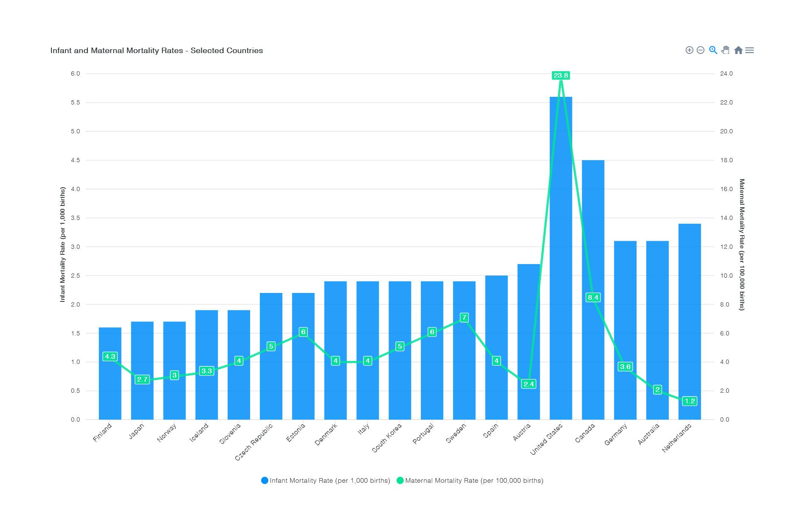Click the green Maternal Mortality legend marker
Image resolution: width=797 pixels, height=532 pixels.
point(400,481)
